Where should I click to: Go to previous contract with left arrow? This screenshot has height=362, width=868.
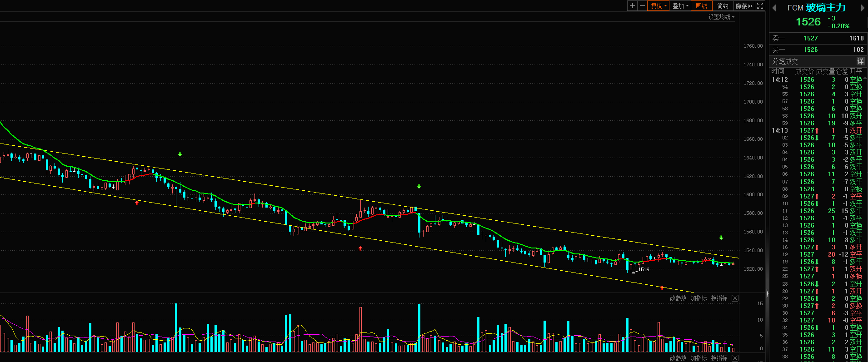pos(774,8)
